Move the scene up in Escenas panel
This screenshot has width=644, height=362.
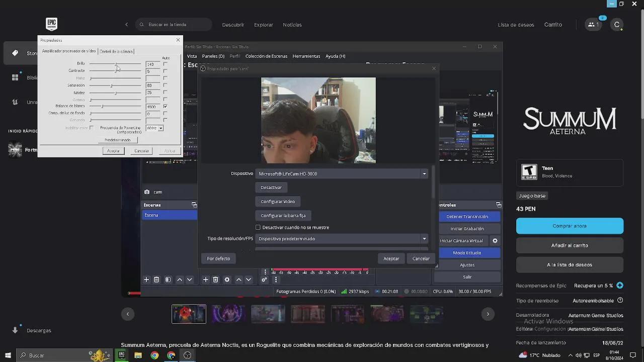pos(180,280)
